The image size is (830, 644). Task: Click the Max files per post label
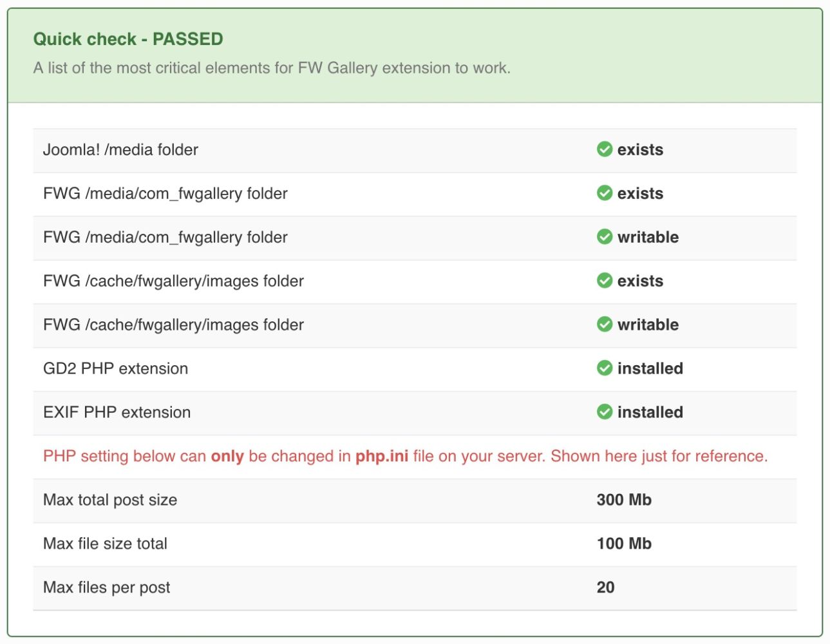106,588
